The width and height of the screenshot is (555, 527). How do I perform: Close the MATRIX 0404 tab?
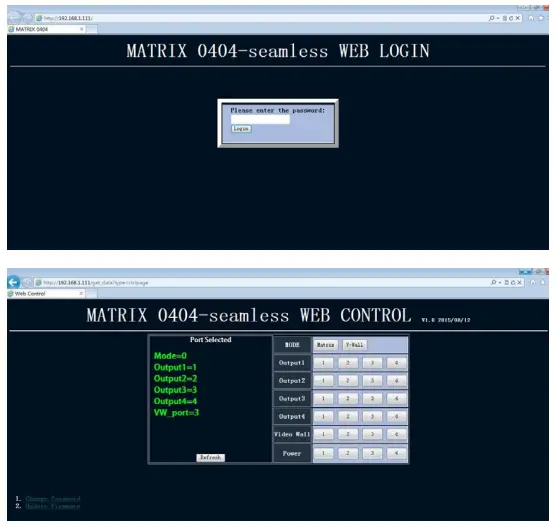(81, 29)
